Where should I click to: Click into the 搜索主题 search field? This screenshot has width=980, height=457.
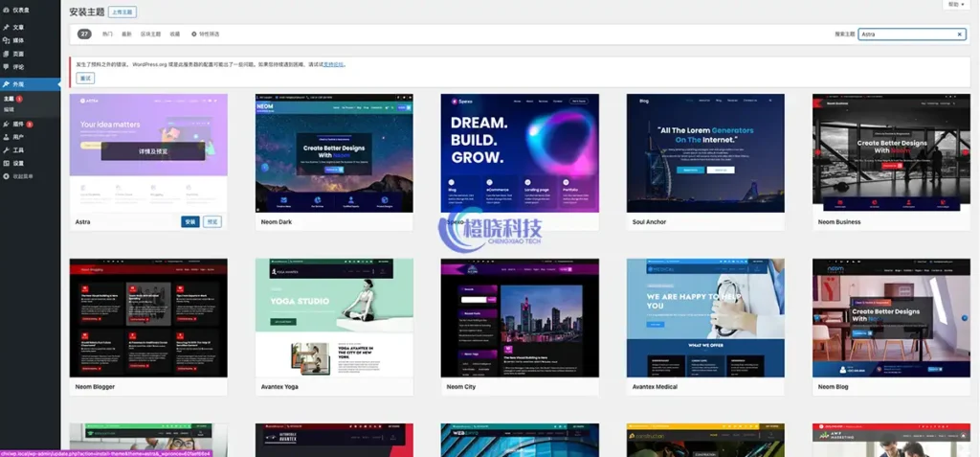click(905, 34)
